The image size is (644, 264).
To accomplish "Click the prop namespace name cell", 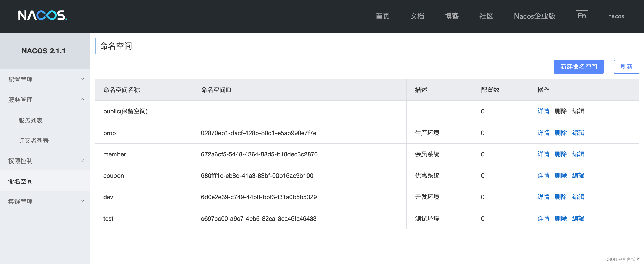I will click(144, 133).
